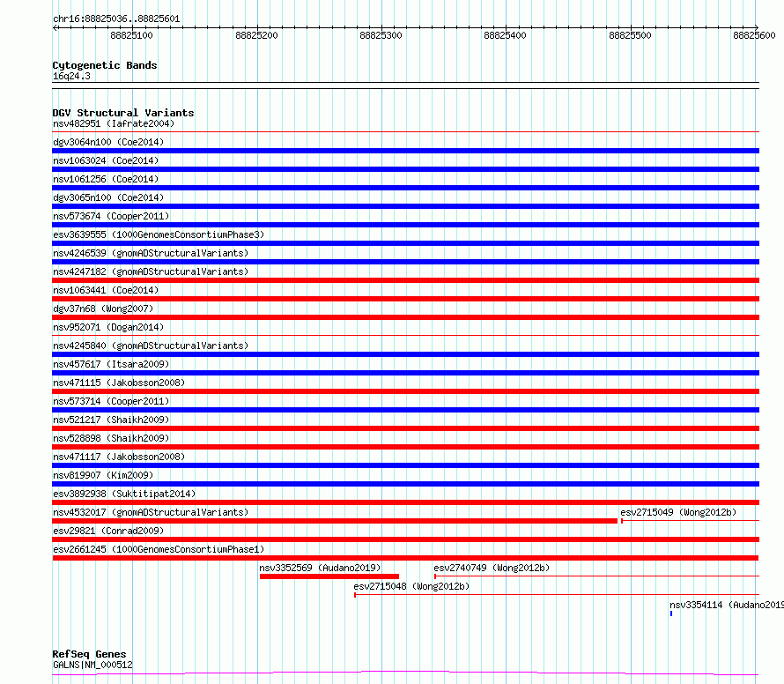Open variant nsv4532017 (gnomADStructuralVariants)
This screenshot has width=784, height=684.
click(x=151, y=512)
